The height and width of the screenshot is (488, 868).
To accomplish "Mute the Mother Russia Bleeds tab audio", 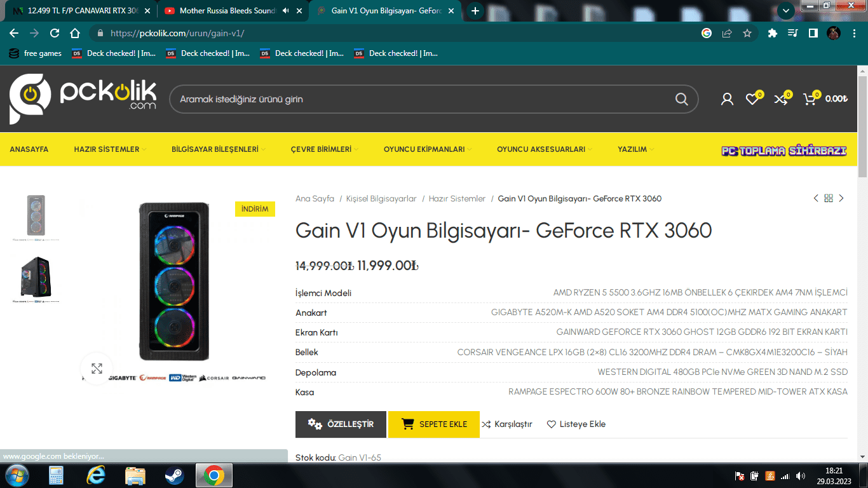I will (x=285, y=11).
